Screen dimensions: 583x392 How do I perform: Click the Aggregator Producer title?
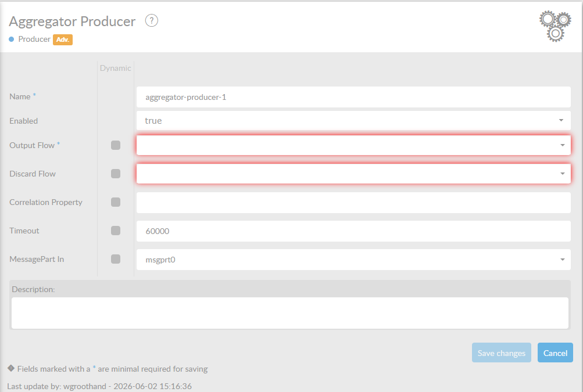(72, 21)
